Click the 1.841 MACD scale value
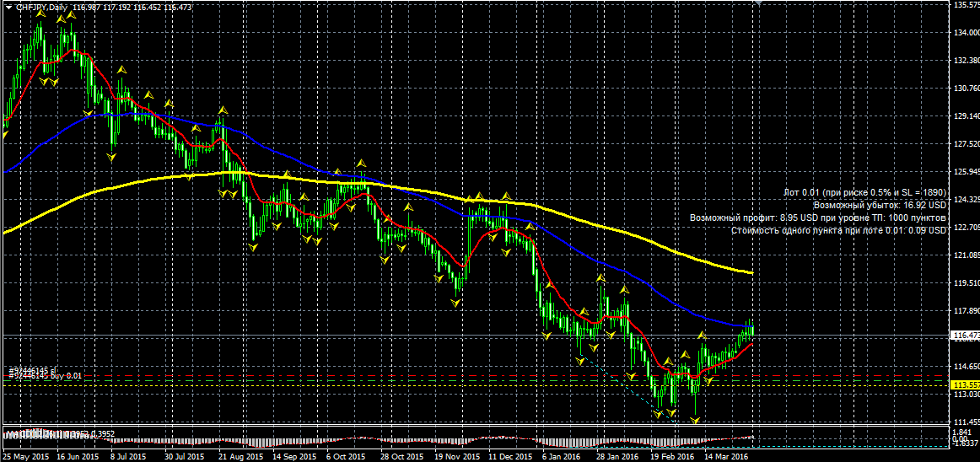The height and width of the screenshot is (462, 980). click(961, 432)
